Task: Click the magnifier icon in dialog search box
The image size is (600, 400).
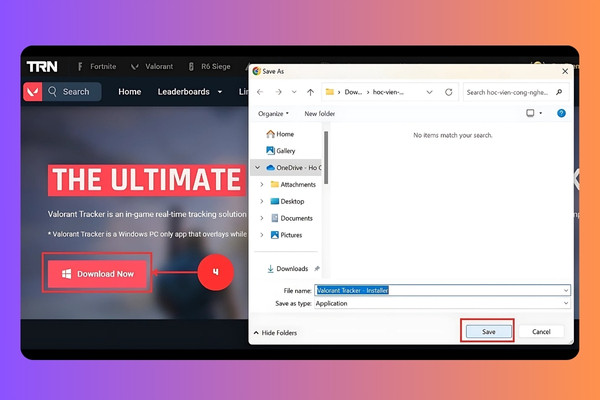Action: (559, 92)
